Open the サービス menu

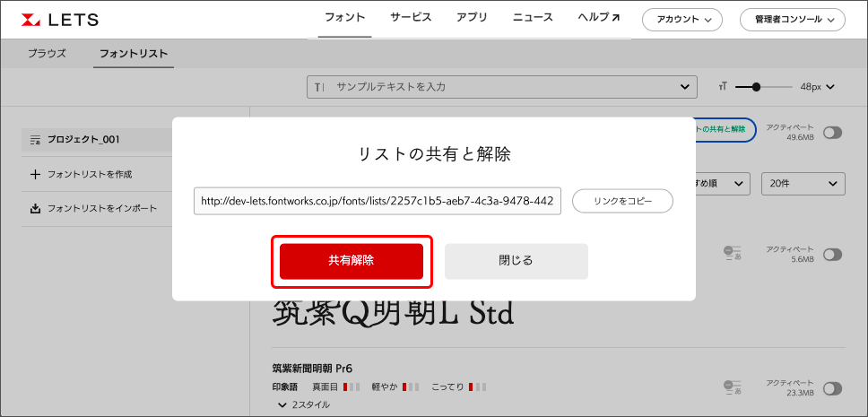411,17
